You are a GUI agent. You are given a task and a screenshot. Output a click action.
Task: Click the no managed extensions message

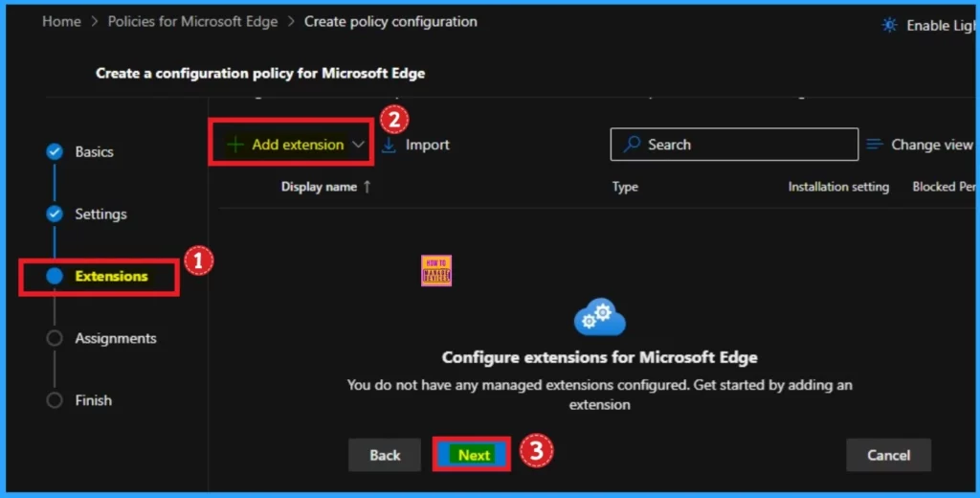599,395
